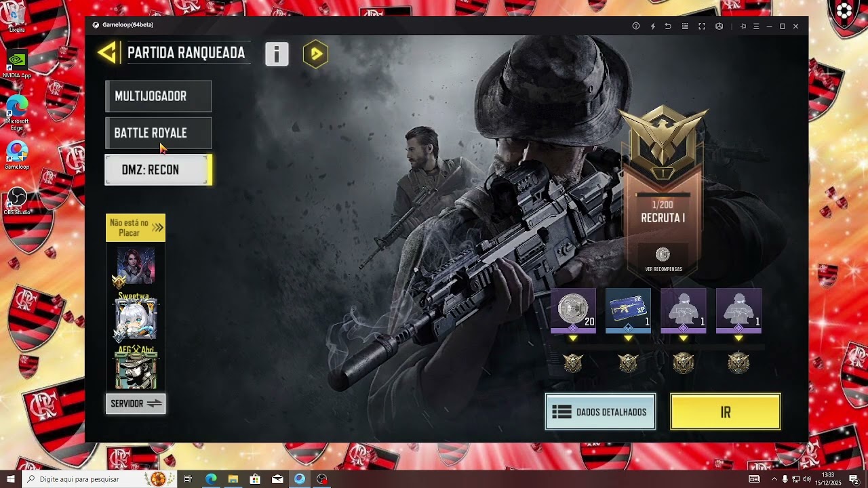Click the Gameloop lightning boost icon
This screenshot has width=868, height=488.
pyautogui.click(x=653, y=26)
